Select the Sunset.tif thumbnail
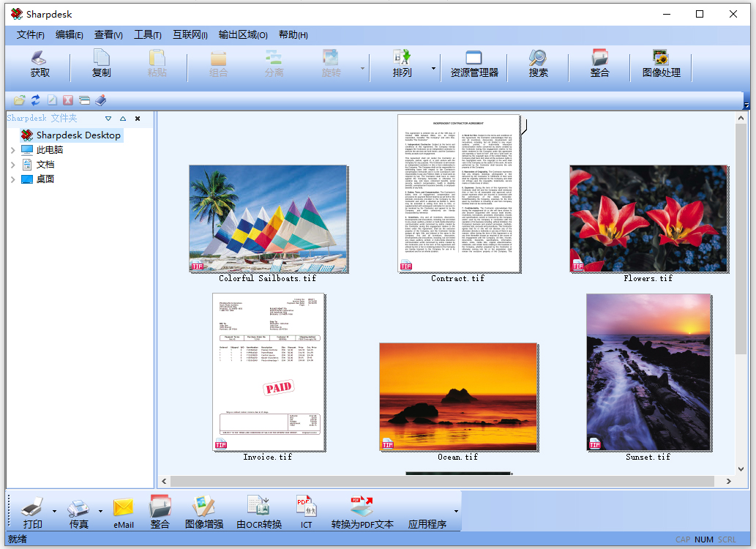This screenshot has width=756, height=549. click(x=648, y=372)
